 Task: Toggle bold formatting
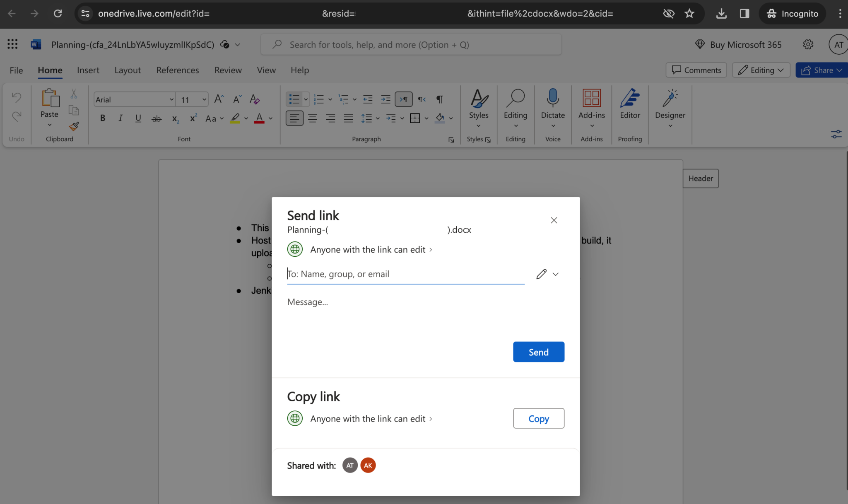coord(102,118)
